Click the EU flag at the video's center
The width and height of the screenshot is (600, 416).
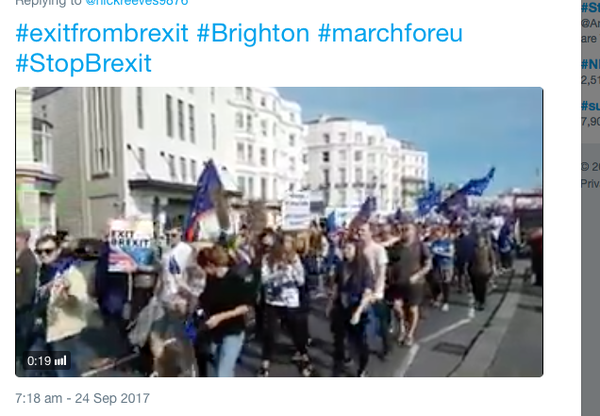click(205, 201)
